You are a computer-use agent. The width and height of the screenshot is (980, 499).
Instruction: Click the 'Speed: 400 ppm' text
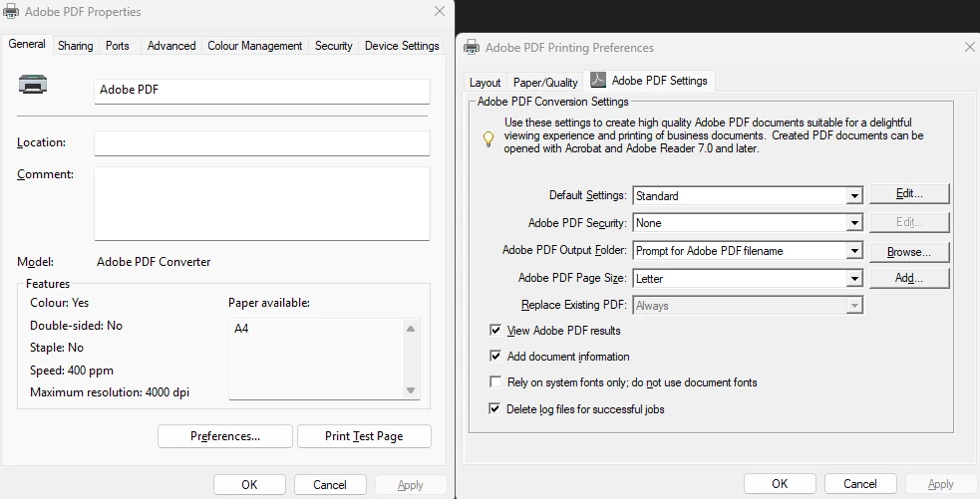click(x=72, y=371)
